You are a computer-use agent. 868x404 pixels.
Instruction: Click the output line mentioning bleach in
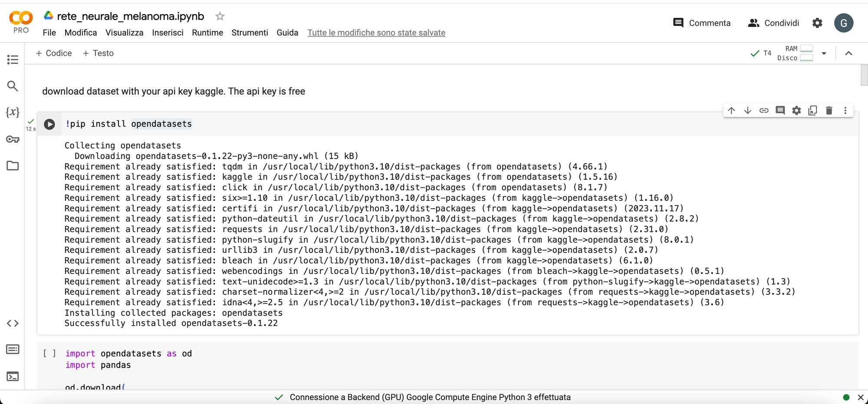359,261
